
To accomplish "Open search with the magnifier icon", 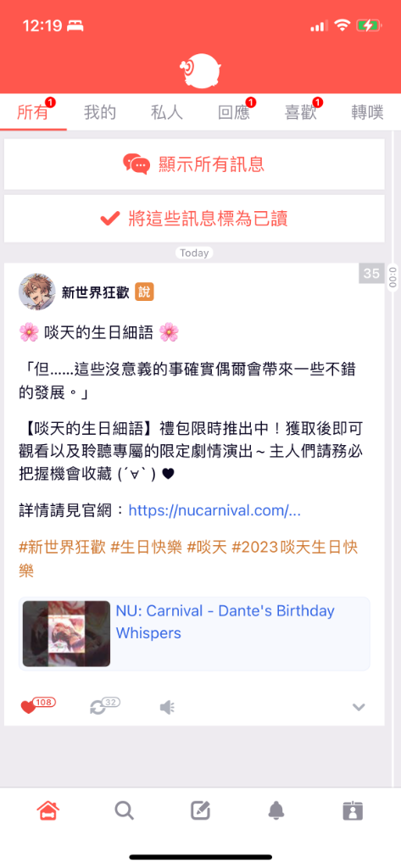I will pyautogui.click(x=124, y=810).
